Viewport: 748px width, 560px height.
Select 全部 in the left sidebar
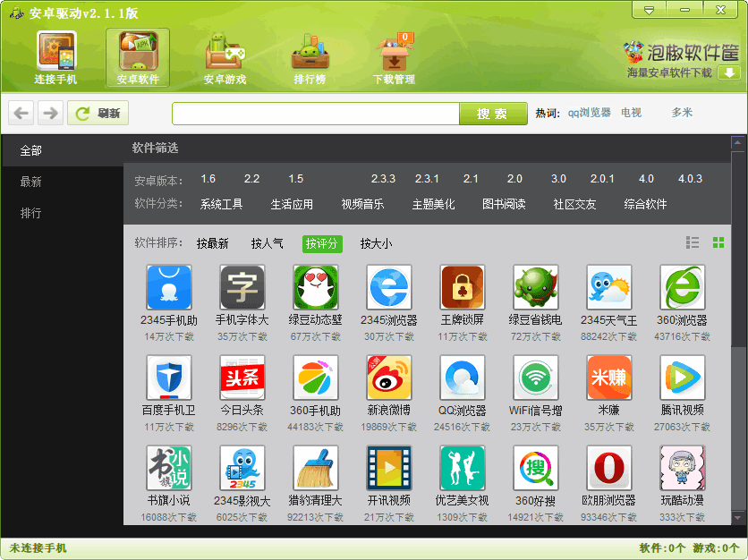tap(63, 150)
